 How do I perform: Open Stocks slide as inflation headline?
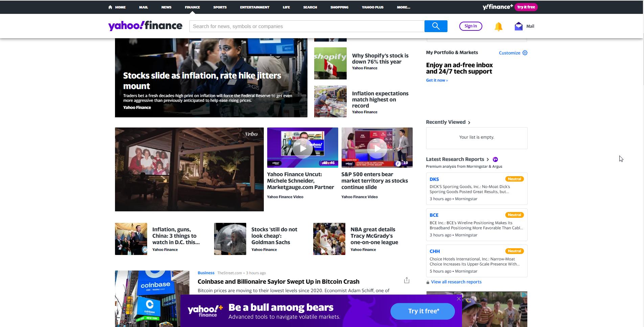202,80
